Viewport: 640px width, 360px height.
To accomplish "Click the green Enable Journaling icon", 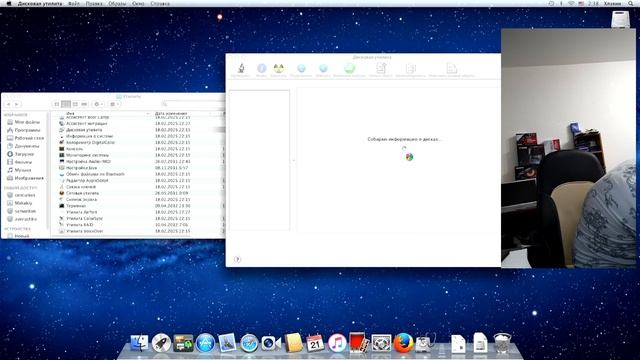I will coord(349,68).
